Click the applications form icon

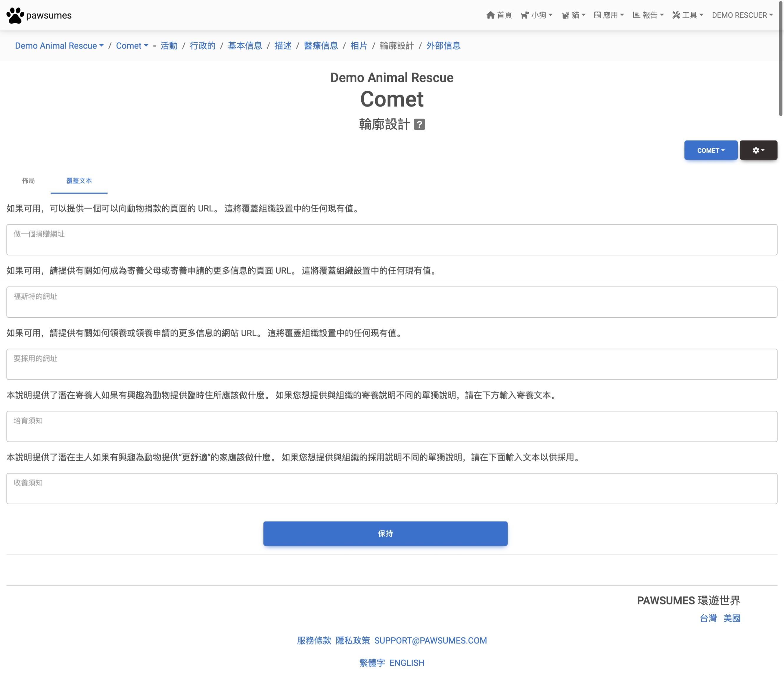tap(597, 15)
